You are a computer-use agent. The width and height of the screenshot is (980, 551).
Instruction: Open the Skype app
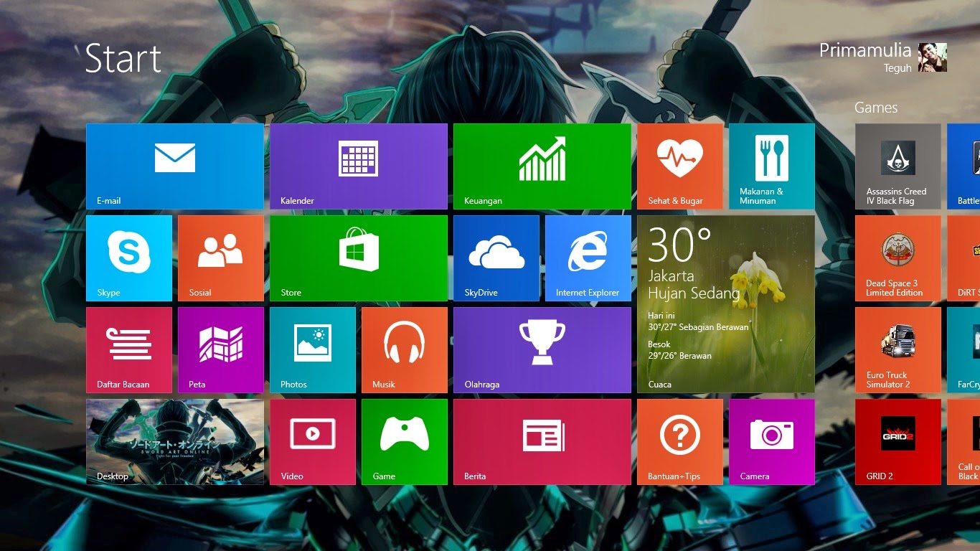pos(129,258)
